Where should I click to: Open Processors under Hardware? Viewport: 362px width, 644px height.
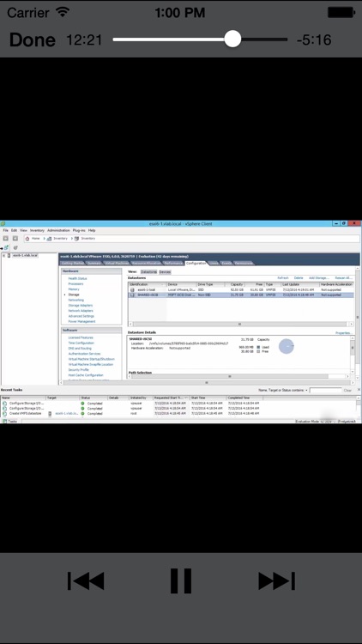76,284
